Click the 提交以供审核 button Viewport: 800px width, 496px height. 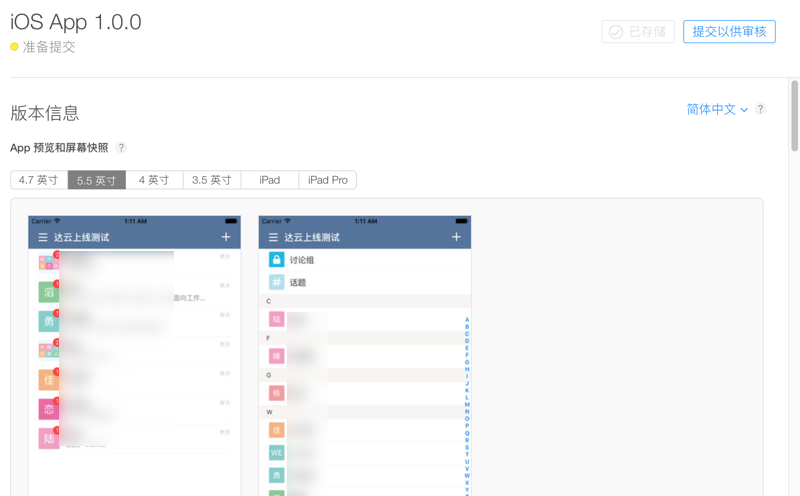(x=729, y=32)
